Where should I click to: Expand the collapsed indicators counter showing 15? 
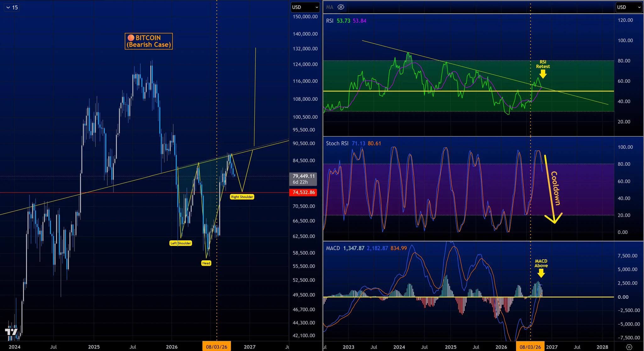(12, 7)
